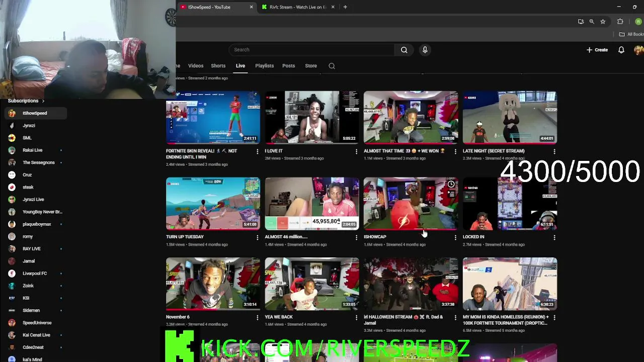The image size is (644, 362).
Task: Open Rakai Live subscription
Action: pos(35,150)
